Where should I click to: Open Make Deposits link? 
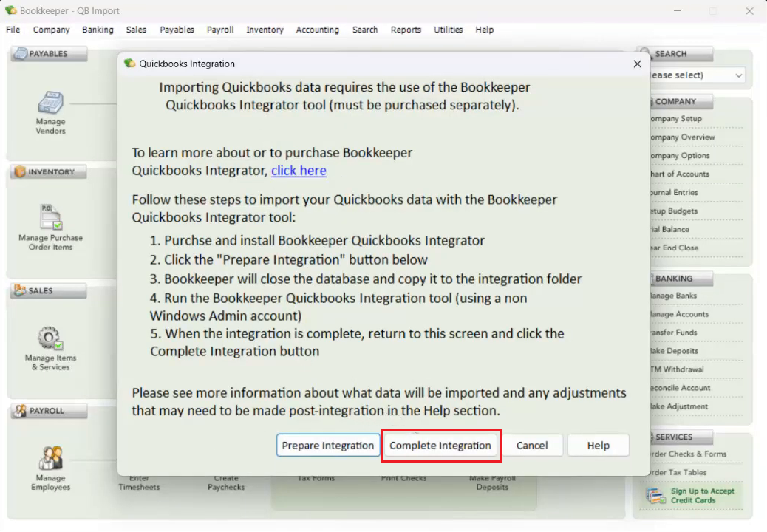[x=674, y=351]
